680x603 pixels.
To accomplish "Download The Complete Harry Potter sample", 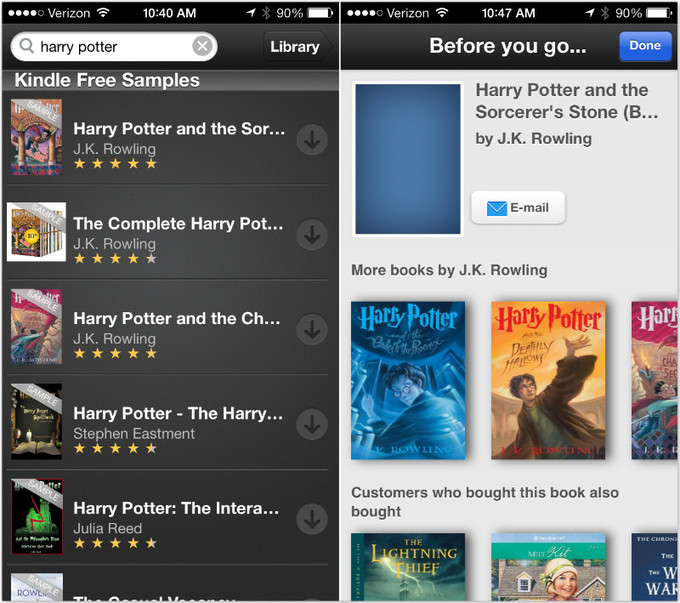I will click(x=312, y=235).
